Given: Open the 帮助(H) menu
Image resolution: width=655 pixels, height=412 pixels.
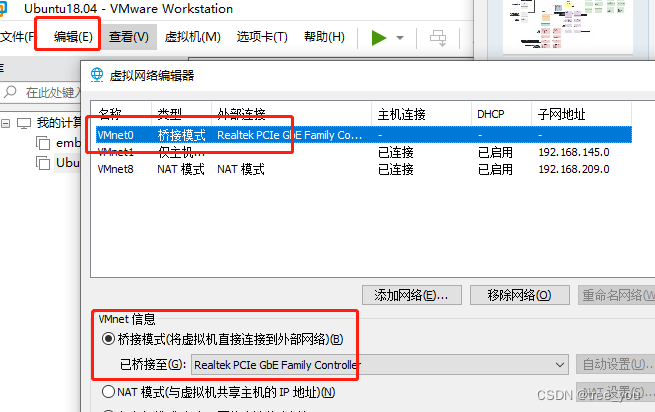Looking at the screenshot, I should 324,37.
